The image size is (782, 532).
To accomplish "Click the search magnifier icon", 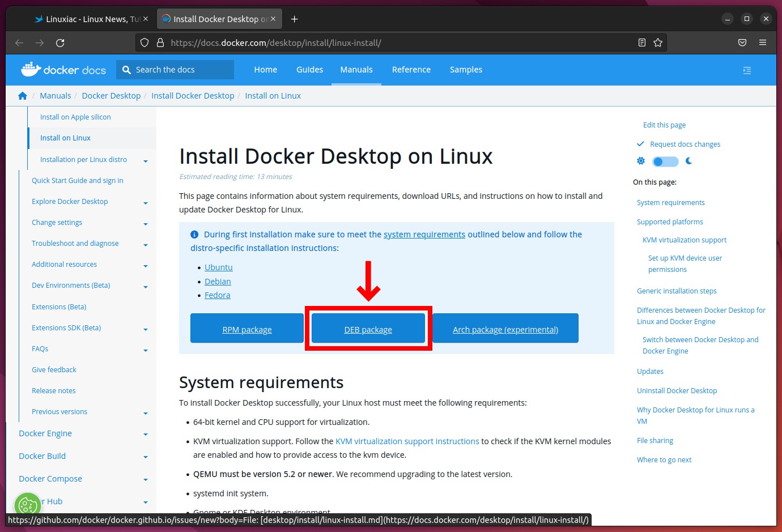I will click(126, 70).
